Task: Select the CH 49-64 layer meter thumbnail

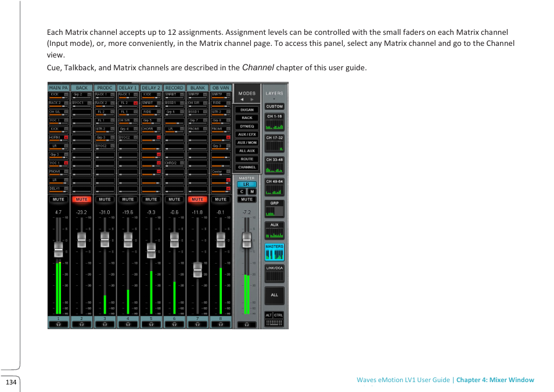Action: tap(275, 188)
